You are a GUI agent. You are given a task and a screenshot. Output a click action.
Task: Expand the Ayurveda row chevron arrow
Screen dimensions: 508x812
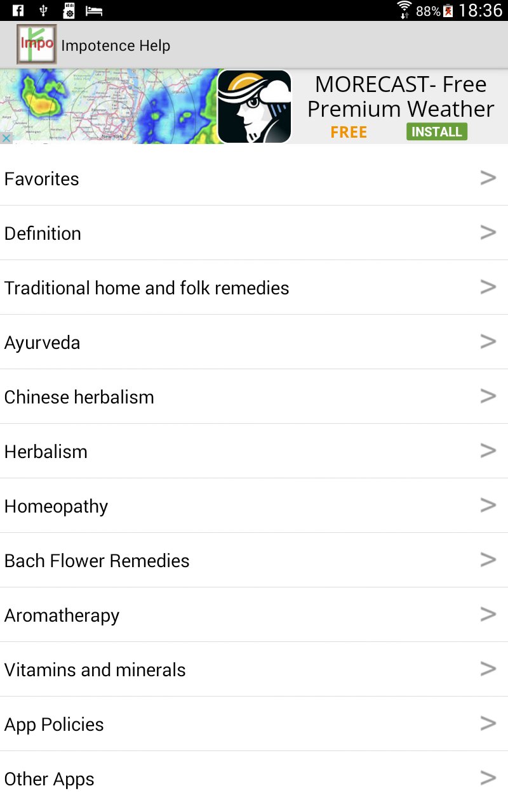coord(488,342)
